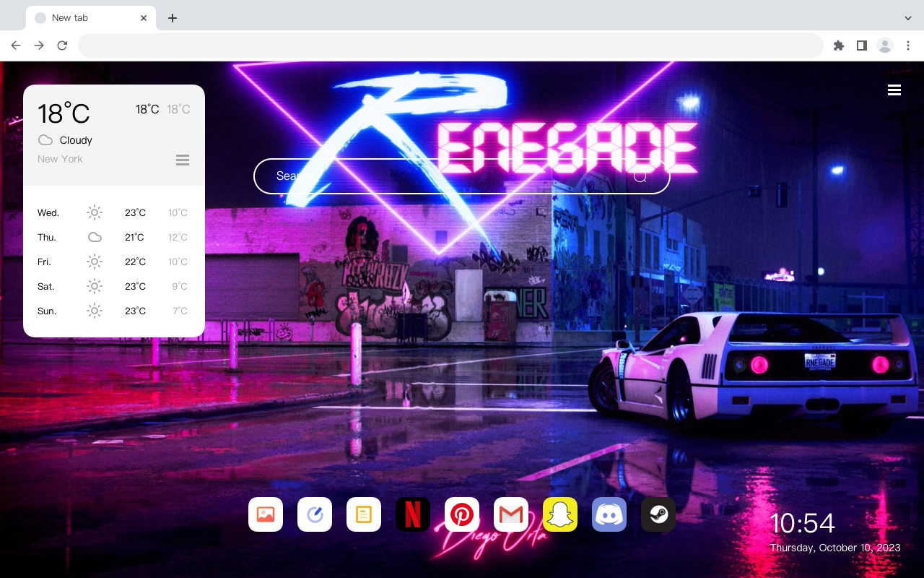Open the weather widget list menu icon
The width and height of the screenshot is (924, 578).
click(x=183, y=160)
